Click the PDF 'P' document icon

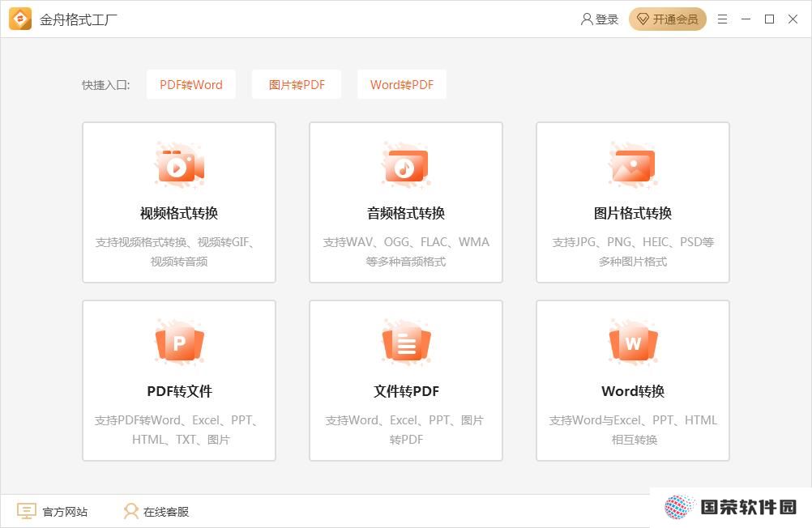179,343
